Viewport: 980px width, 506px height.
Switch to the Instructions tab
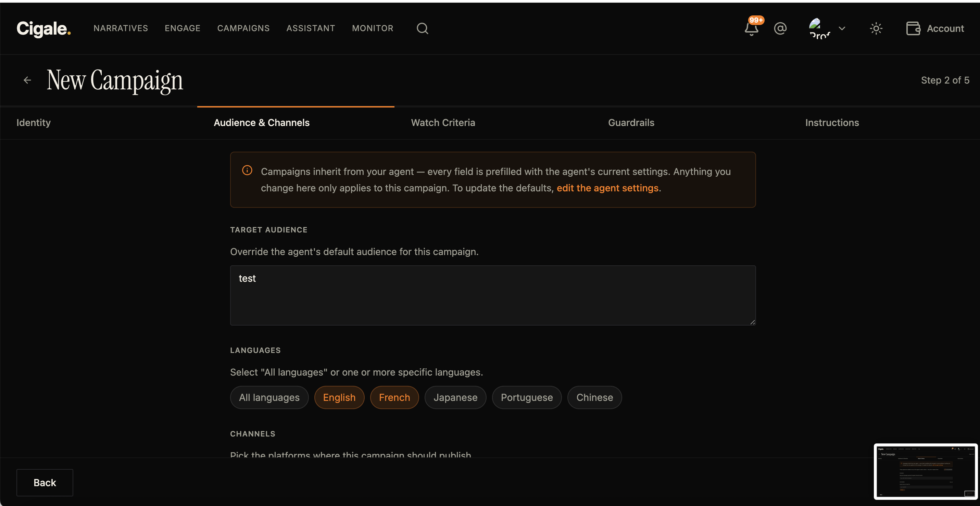coord(832,123)
